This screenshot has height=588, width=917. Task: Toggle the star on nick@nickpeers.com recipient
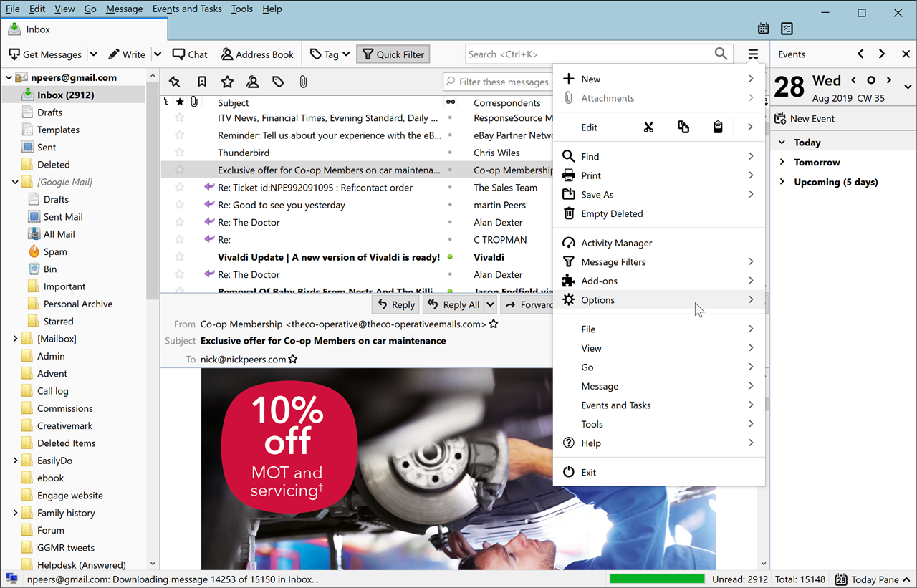292,359
